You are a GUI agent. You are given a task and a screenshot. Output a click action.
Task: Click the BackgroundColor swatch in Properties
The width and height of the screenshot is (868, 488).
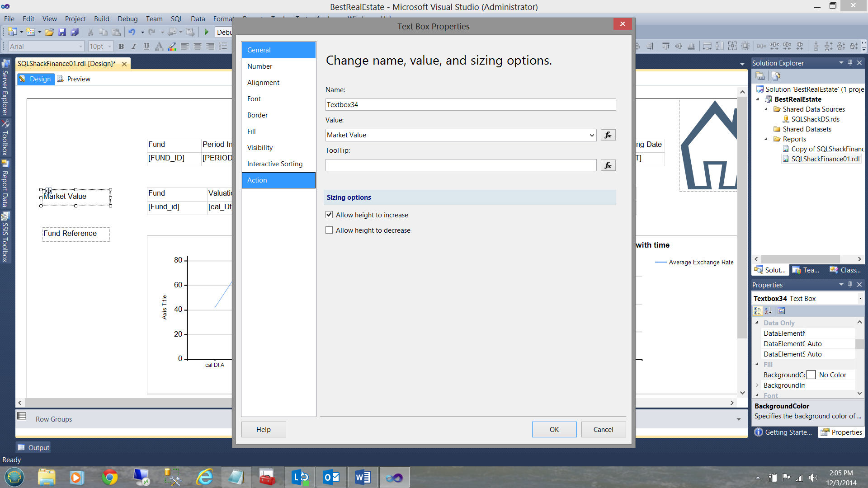click(811, 375)
